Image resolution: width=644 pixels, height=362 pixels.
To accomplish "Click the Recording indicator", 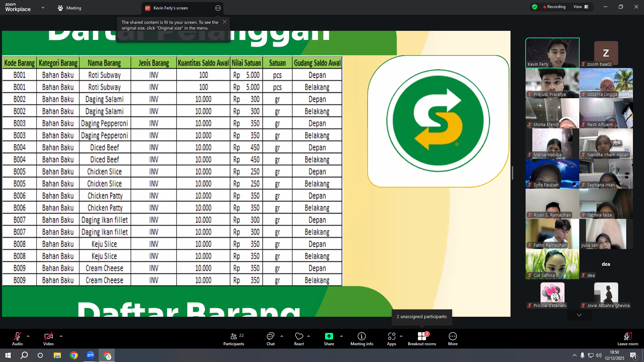I will tap(554, 7).
